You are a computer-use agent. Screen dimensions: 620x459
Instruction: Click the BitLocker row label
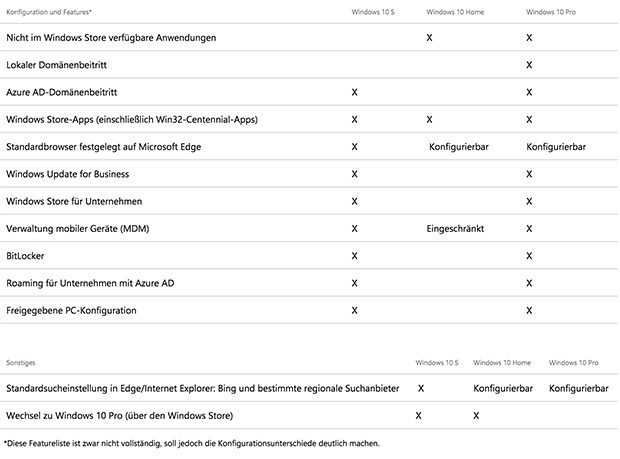click(x=25, y=256)
